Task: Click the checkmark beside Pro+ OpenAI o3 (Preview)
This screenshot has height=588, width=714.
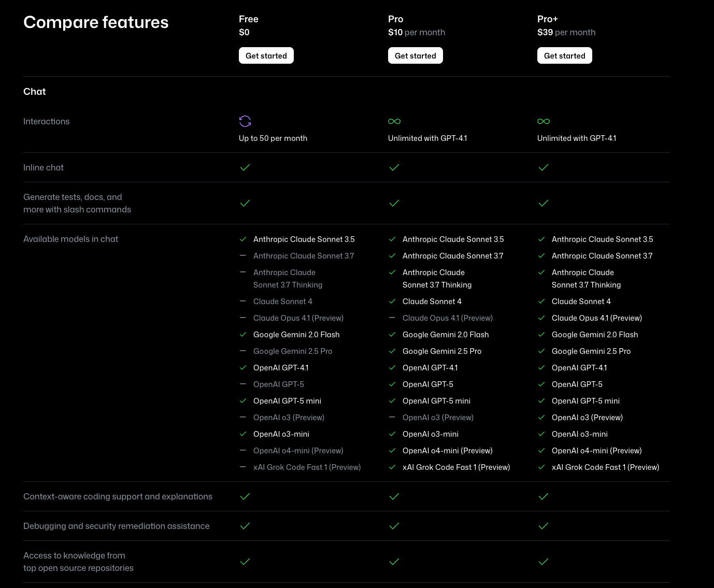Action: (x=541, y=418)
